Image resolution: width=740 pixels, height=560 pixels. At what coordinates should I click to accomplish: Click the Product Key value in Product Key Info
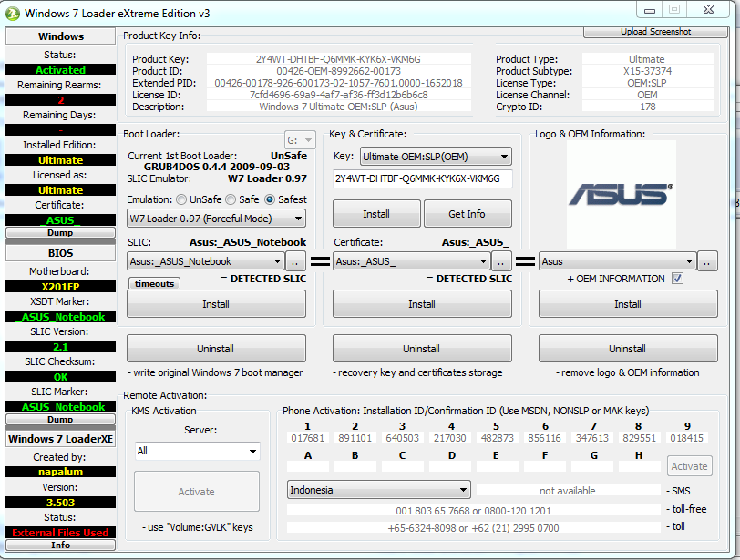pos(338,59)
